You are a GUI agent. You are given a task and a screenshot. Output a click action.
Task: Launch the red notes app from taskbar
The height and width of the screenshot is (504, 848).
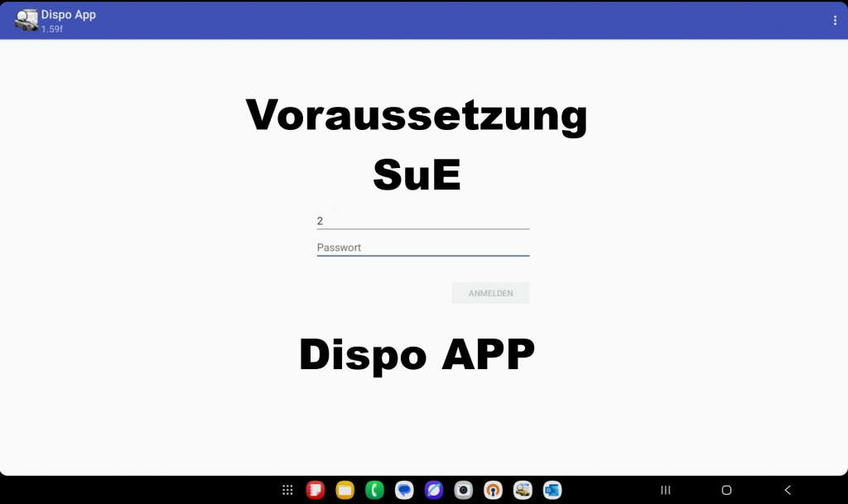click(x=315, y=490)
